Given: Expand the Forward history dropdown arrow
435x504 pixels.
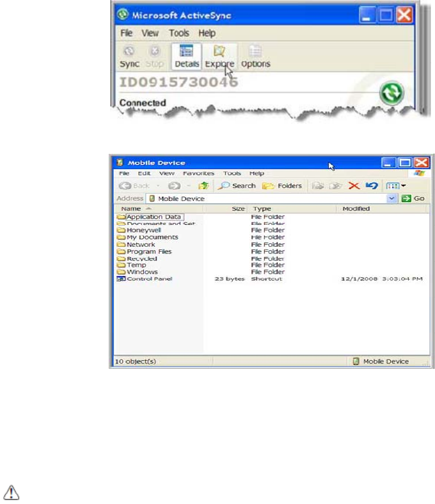Looking at the screenshot, I should click(188, 186).
